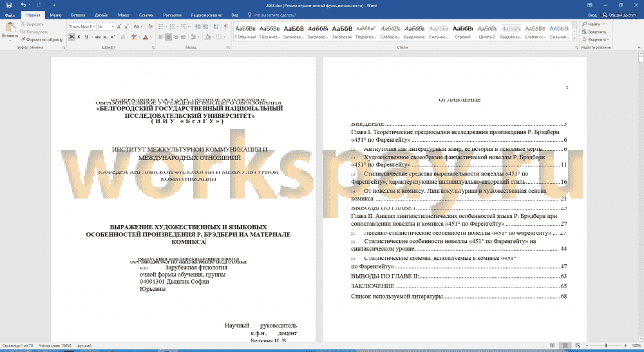Expand the font color dropdown arrow
The width and height of the screenshot is (644, 352).
151,37
